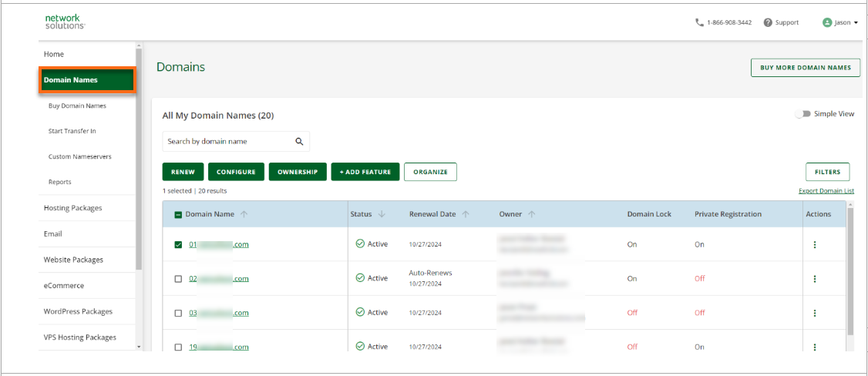
Task: Open actions menu for first domain row
Action: click(x=815, y=245)
